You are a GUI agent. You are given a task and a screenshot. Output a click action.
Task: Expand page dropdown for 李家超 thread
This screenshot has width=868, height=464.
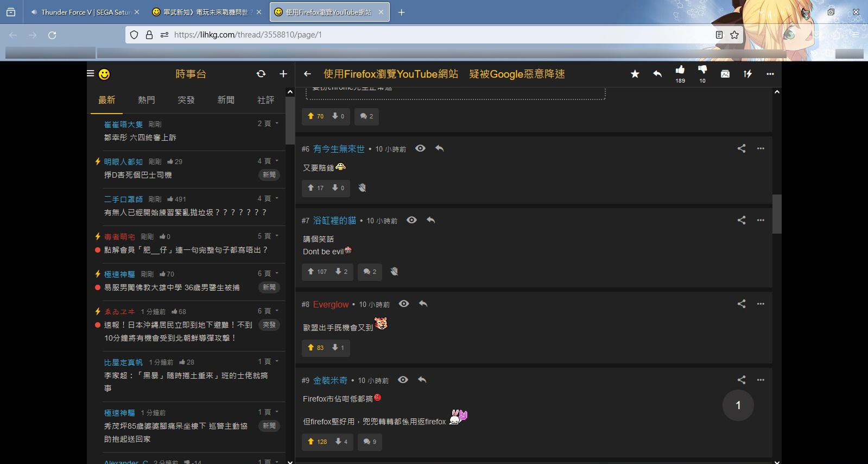click(268, 361)
